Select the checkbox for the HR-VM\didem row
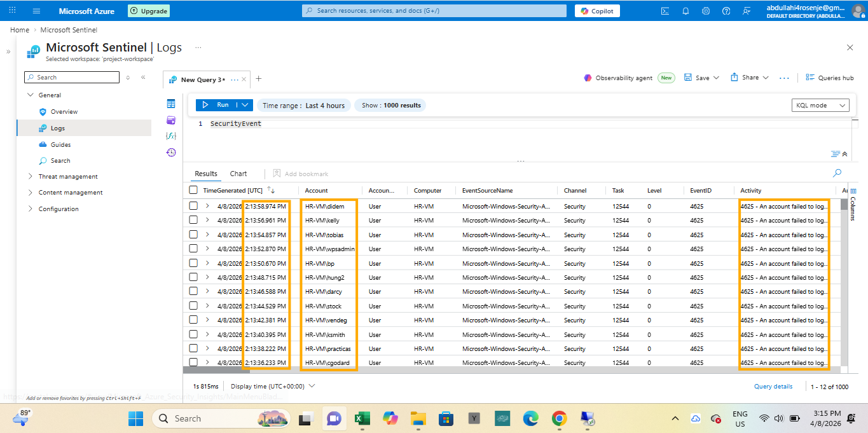 193,206
